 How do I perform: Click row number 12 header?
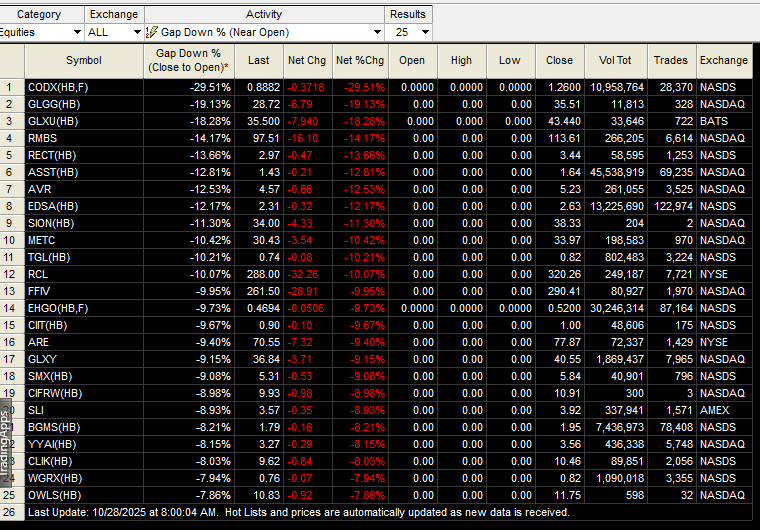coord(12,274)
